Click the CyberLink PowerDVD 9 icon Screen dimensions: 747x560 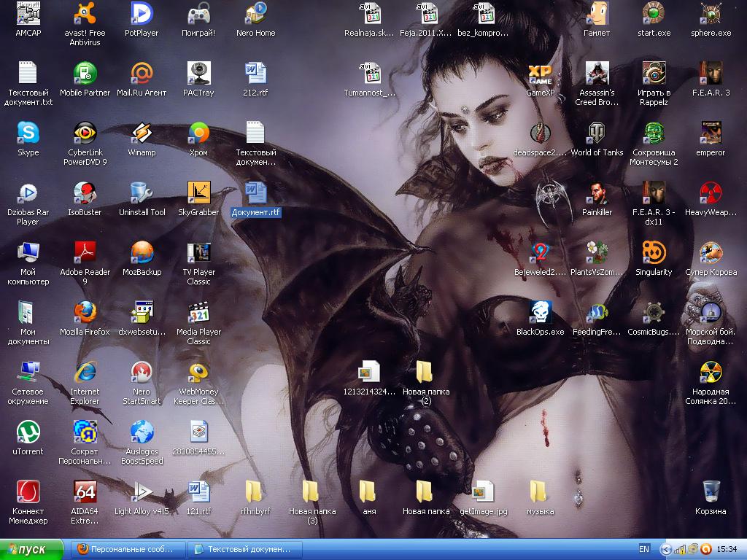point(85,133)
